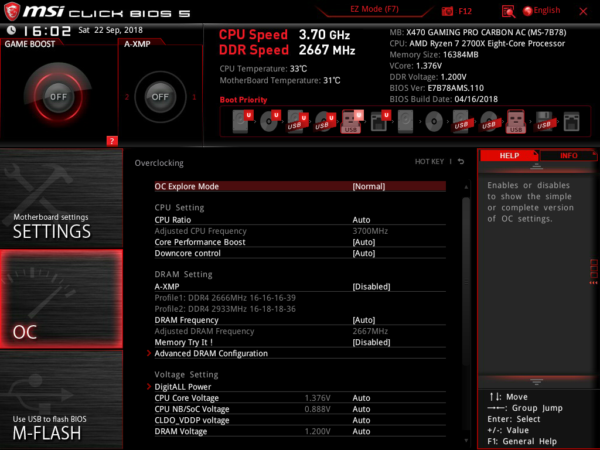
Task: Select the UEFI USB CD/DVD boot icon
Action: [324, 122]
